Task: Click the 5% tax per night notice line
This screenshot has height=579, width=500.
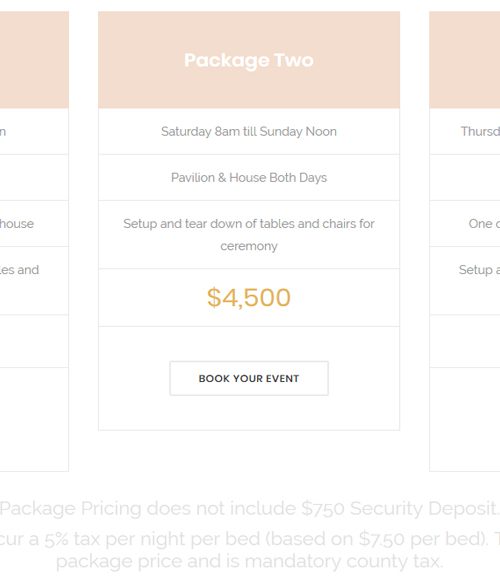Action: pos(250,539)
